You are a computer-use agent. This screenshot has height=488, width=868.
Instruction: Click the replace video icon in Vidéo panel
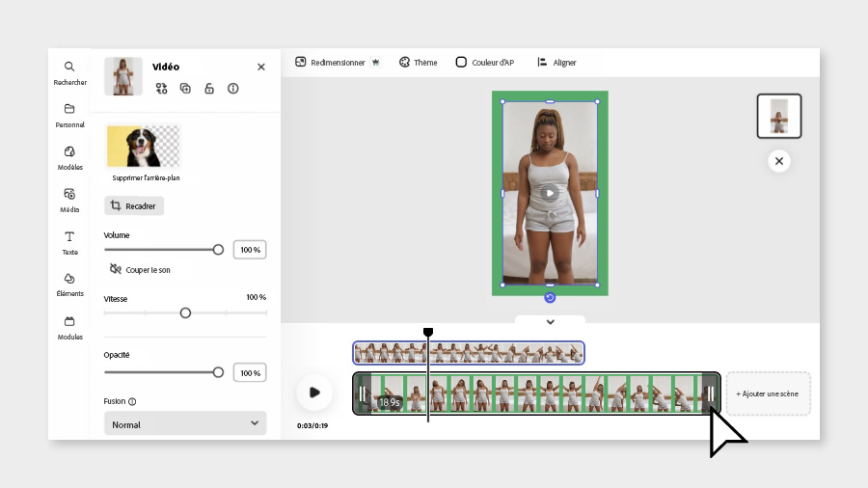point(161,89)
